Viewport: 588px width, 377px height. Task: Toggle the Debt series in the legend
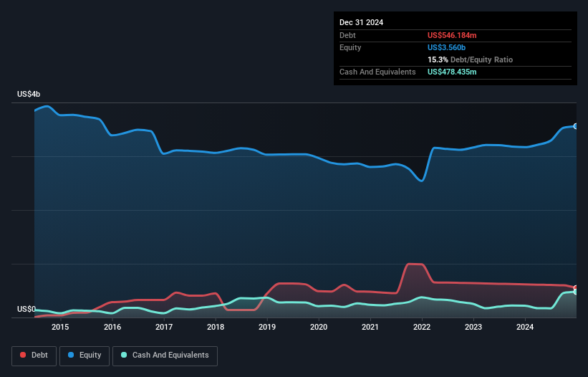[34, 355]
